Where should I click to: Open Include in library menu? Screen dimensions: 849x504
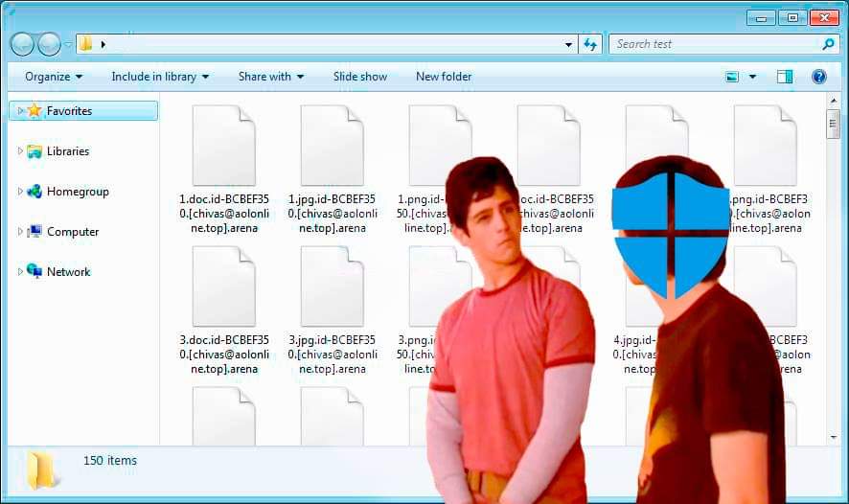160,77
